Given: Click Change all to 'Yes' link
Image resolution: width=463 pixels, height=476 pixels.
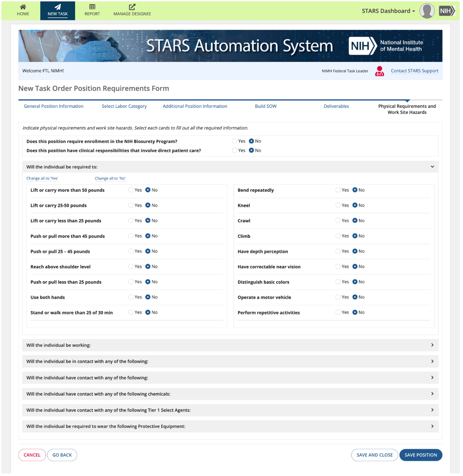Looking at the screenshot, I should click(x=42, y=178).
